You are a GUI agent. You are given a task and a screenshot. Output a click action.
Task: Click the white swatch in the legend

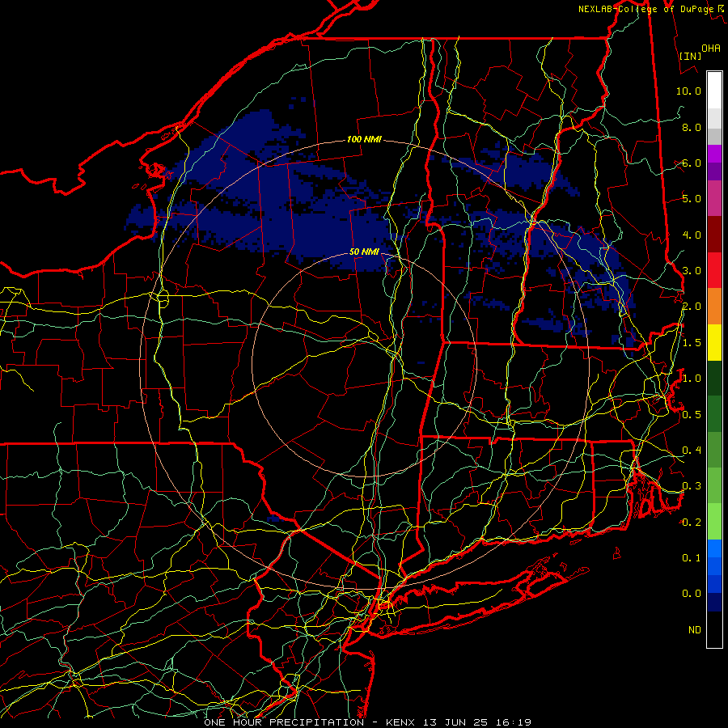[x=714, y=91]
